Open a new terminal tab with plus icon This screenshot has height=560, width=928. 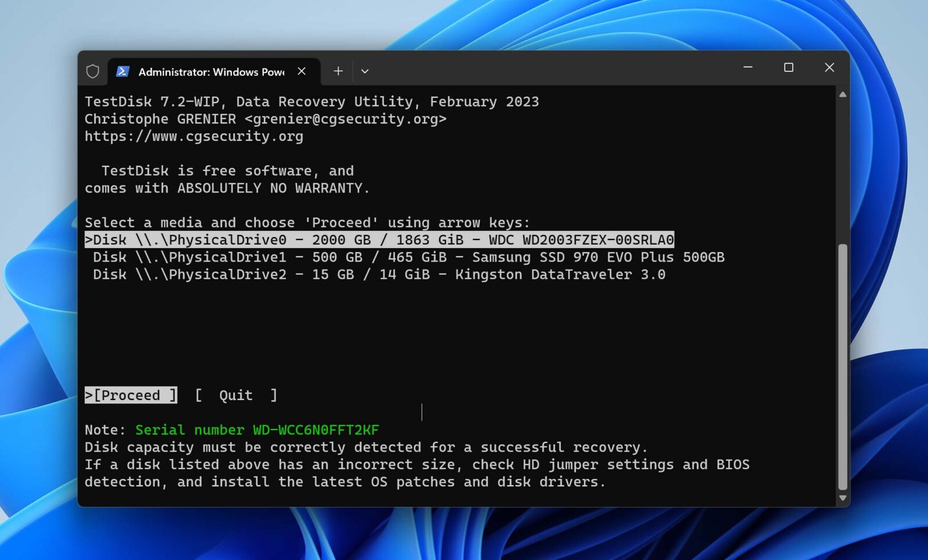click(338, 71)
